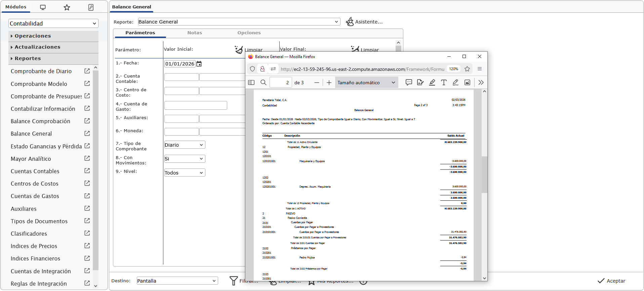Screen dimensions: 644x291
Task: Open the Tamaño automático zoom dropdown
Action: pyautogui.click(x=366, y=83)
